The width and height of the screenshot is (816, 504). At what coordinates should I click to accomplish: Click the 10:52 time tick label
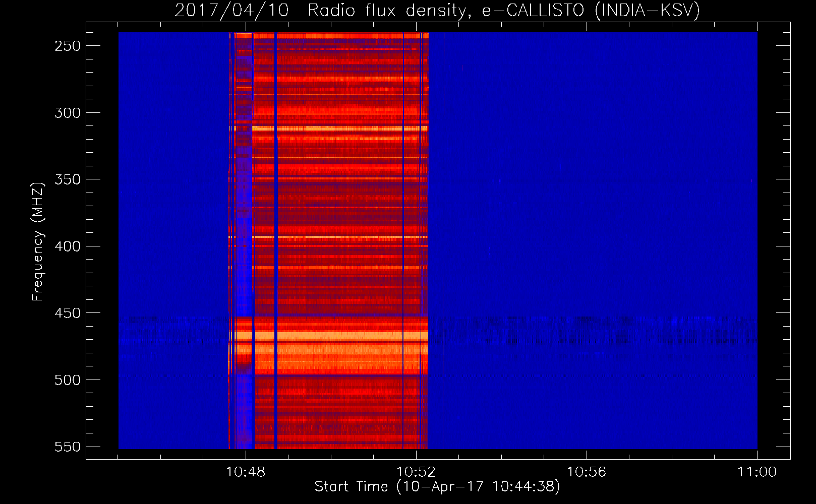click(x=416, y=472)
